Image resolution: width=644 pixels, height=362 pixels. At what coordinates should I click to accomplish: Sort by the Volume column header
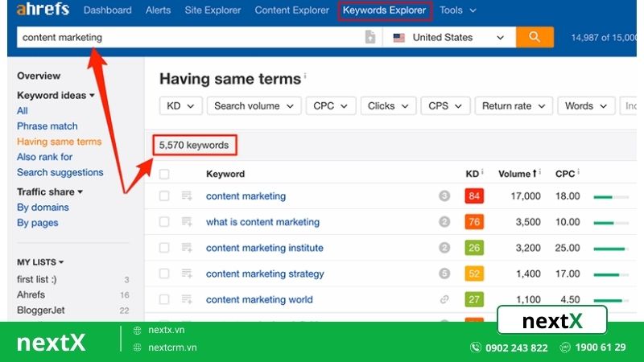tap(517, 174)
